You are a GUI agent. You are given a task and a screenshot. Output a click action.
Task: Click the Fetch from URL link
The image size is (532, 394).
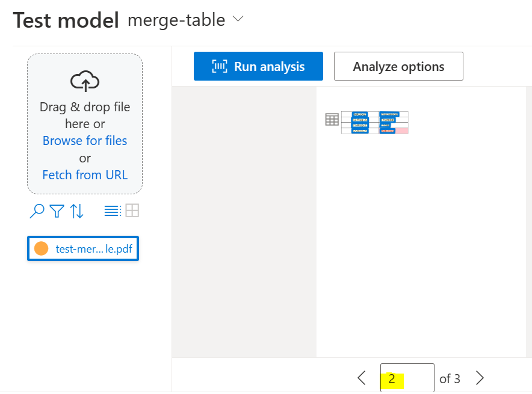(84, 175)
